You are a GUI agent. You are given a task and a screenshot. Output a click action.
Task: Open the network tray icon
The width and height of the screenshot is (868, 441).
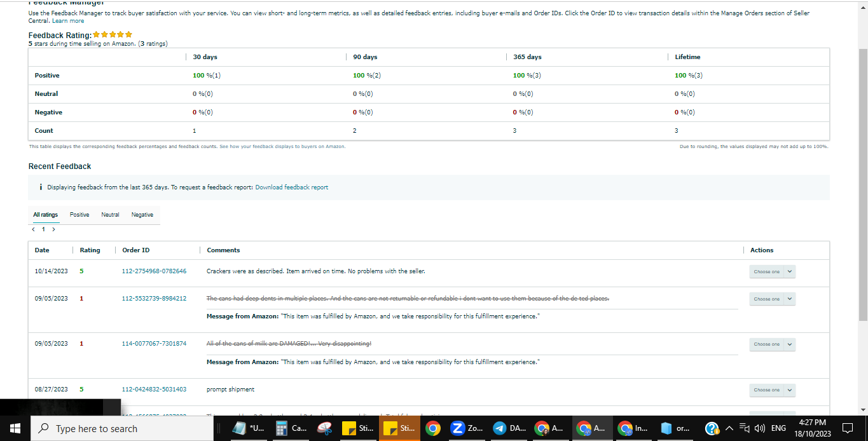[x=744, y=428]
